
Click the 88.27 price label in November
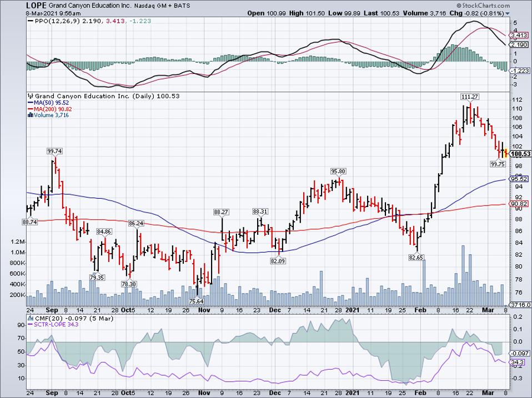coord(221,212)
